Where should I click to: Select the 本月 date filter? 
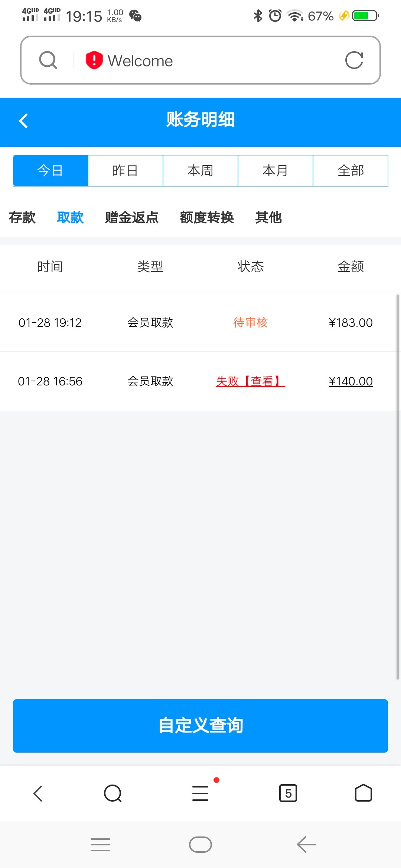coord(276,171)
